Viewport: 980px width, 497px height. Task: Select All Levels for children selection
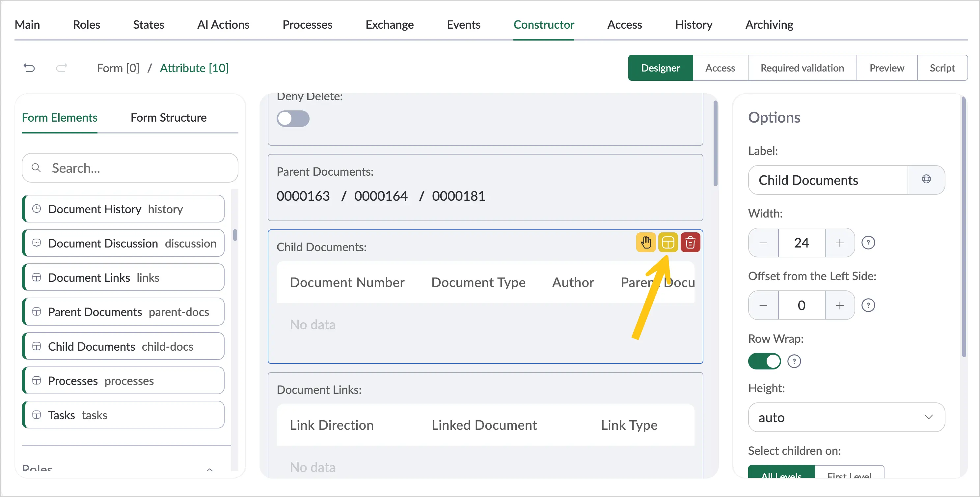781,472
